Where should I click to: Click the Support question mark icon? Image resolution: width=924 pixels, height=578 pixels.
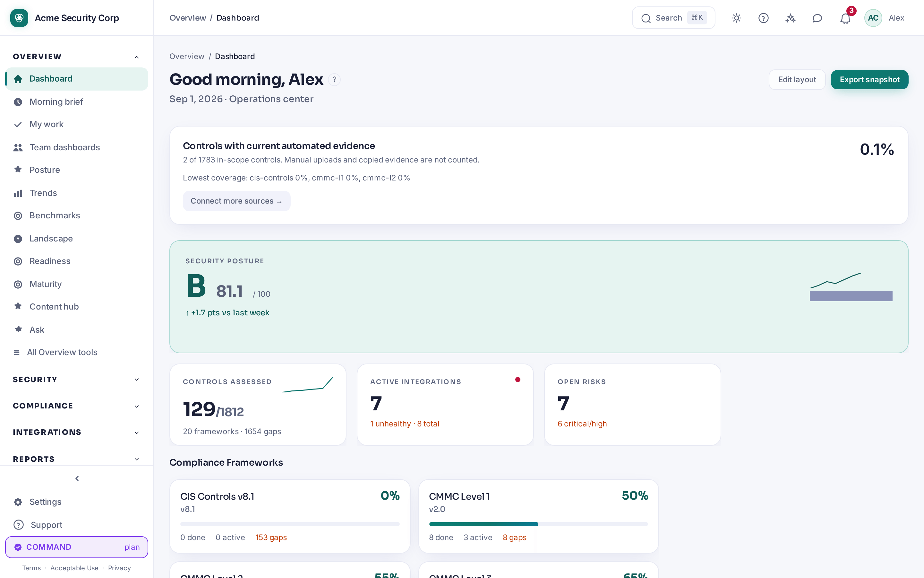18,525
